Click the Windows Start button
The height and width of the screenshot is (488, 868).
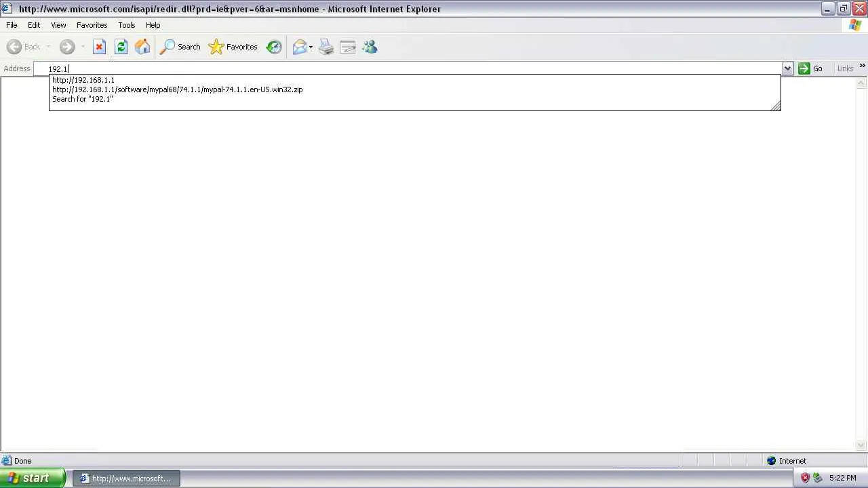33,478
